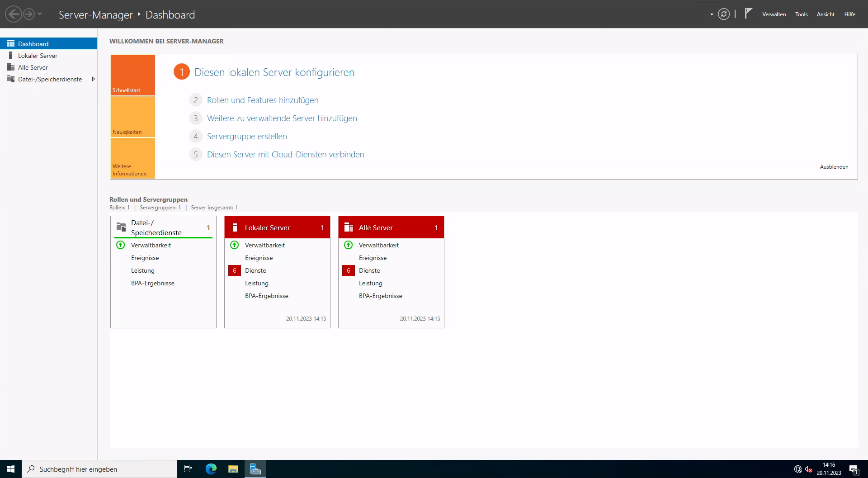This screenshot has height=478, width=868.
Task: Click Diesen Server mit Cloud-Diensten verbinden
Action: tap(285, 154)
